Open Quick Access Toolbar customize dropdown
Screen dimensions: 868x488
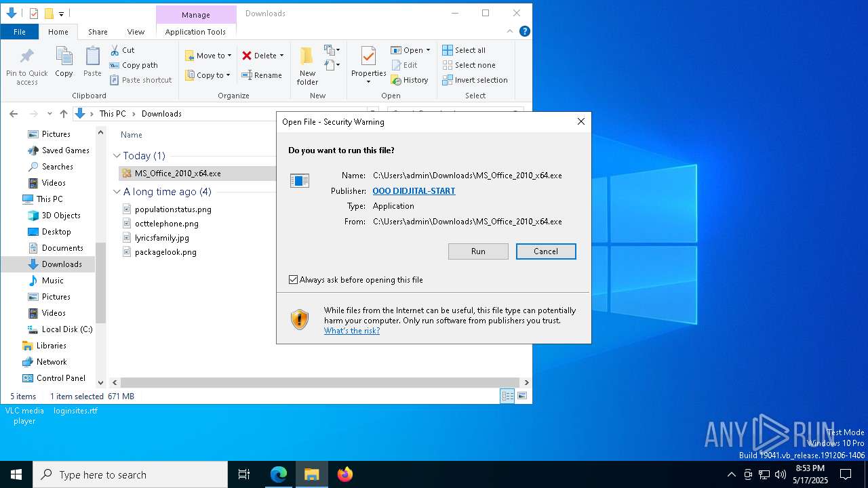pos(61,13)
